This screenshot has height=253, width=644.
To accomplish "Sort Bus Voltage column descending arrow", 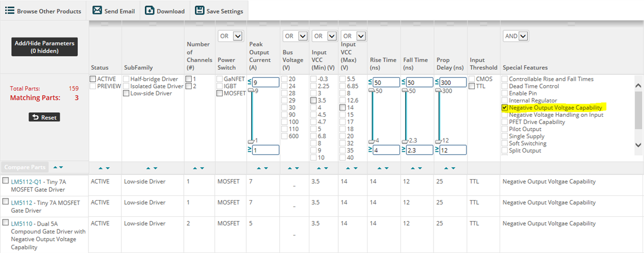I will (297, 168).
